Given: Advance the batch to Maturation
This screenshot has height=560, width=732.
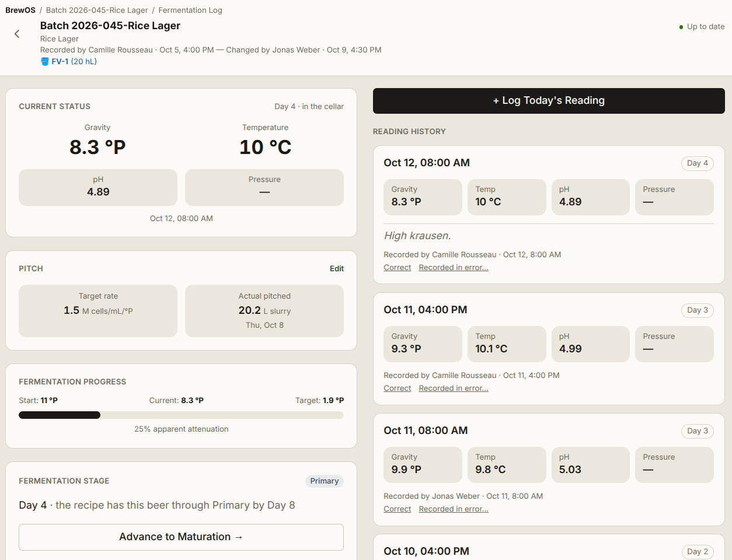Looking at the screenshot, I should (181, 537).
